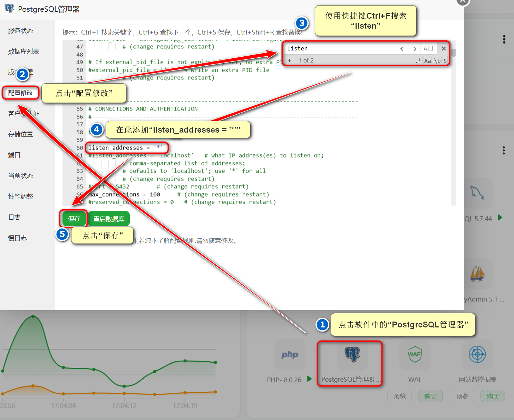Open upper three-dot menu in background panel
Image resolution: width=514 pixels, height=420 pixels.
[x=504, y=39]
